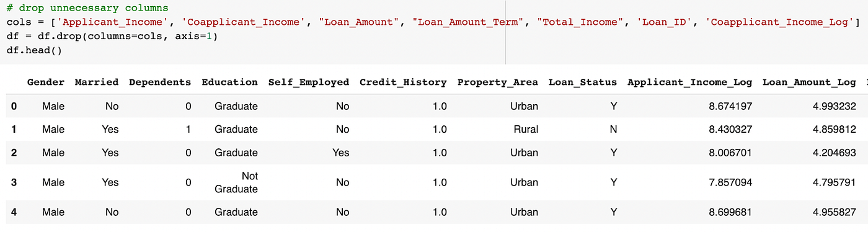
Task: Click Married value No in row 4
Action: pos(112,212)
